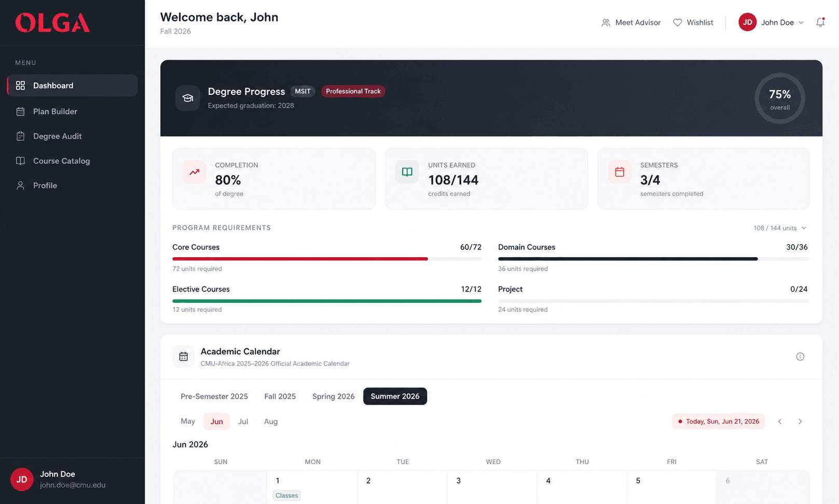
Task: Open the Dashboard menu item
Action: click(x=73, y=86)
